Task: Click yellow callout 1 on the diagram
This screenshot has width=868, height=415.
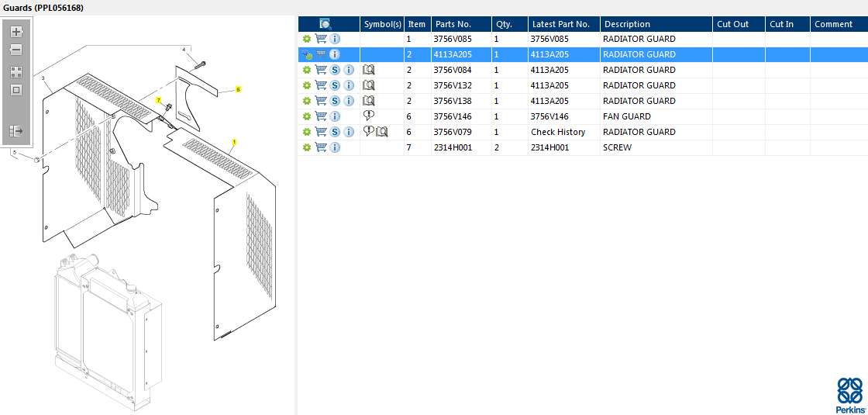Action: pos(234,142)
